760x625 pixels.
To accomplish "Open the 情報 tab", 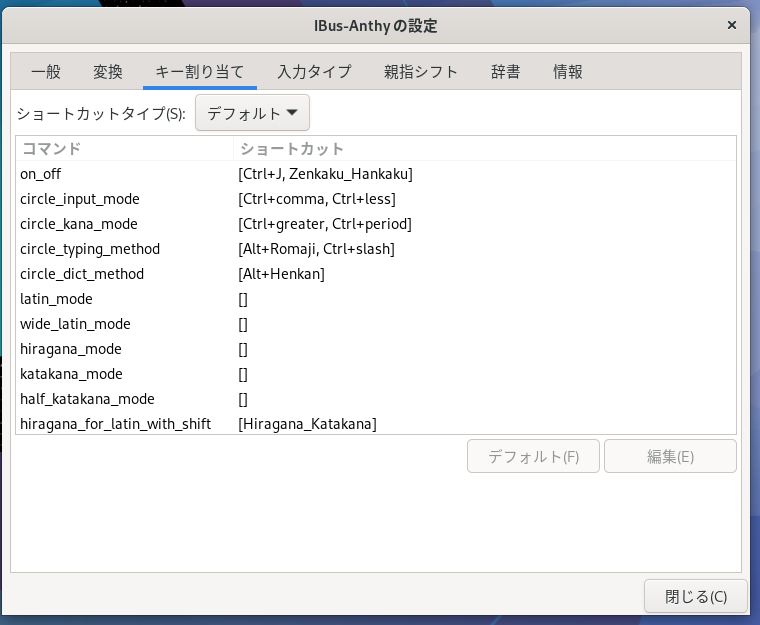I will (568, 72).
